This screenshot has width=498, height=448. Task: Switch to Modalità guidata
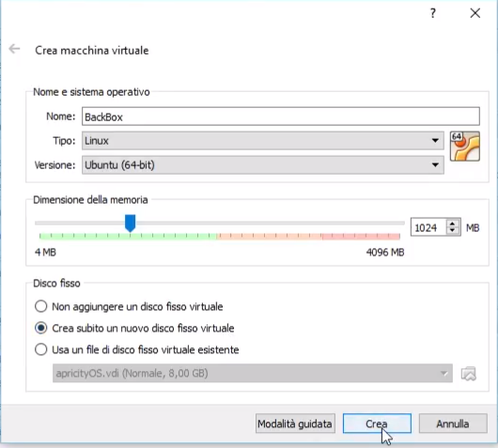click(295, 424)
